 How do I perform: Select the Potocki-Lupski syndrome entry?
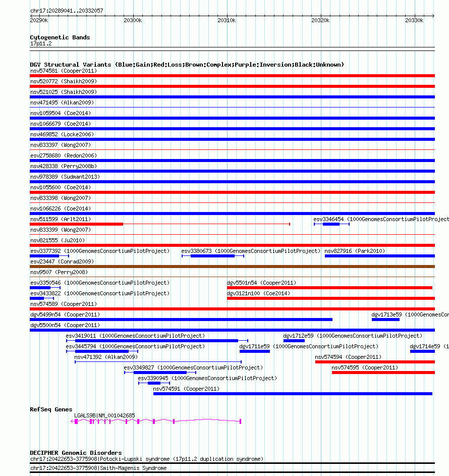point(147,459)
